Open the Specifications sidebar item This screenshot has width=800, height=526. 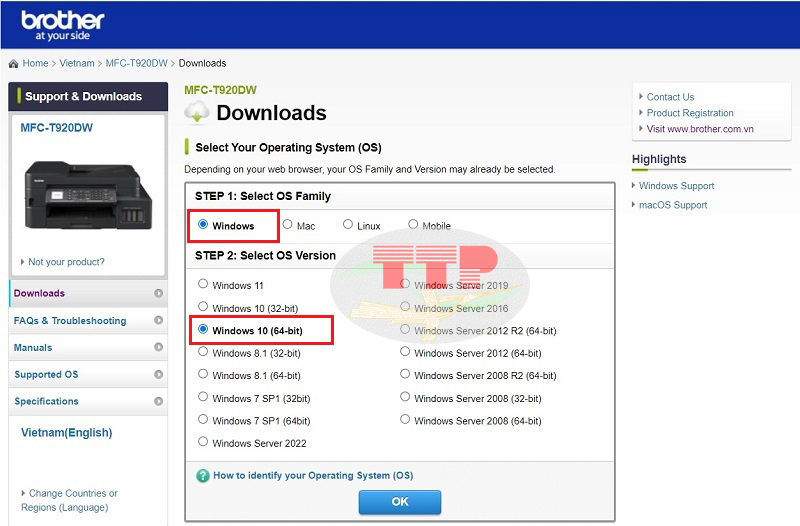[x=88, y=402]
